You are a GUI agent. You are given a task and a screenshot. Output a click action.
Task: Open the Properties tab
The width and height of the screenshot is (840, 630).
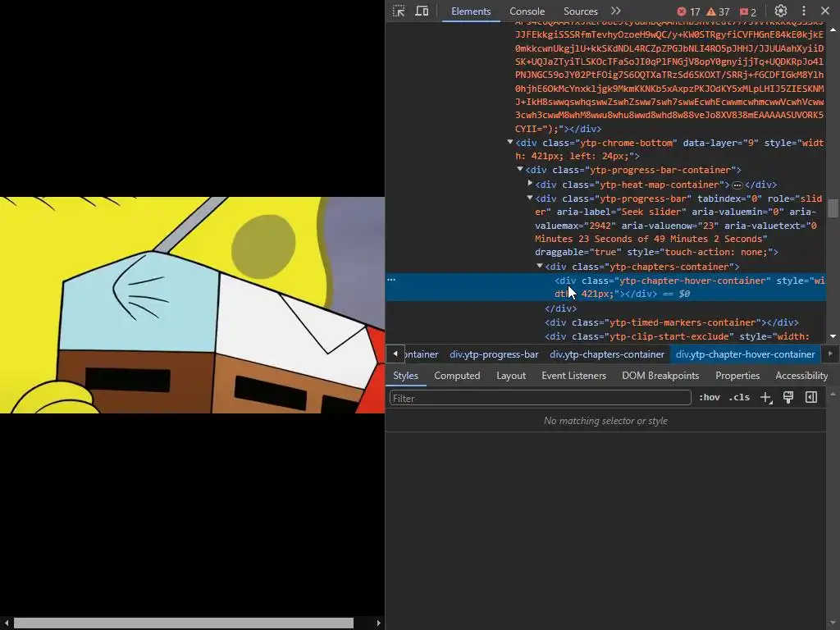(x=737, y=376)
